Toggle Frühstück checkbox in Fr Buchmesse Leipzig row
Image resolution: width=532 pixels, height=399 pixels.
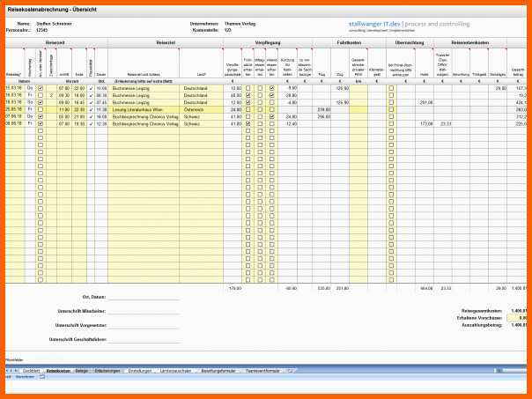248,95
